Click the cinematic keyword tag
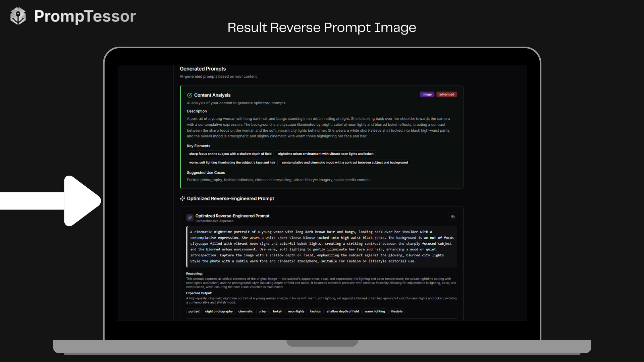The height and width of the screenshot is (362, 644). pyautogui.click(x=246, y=311)
